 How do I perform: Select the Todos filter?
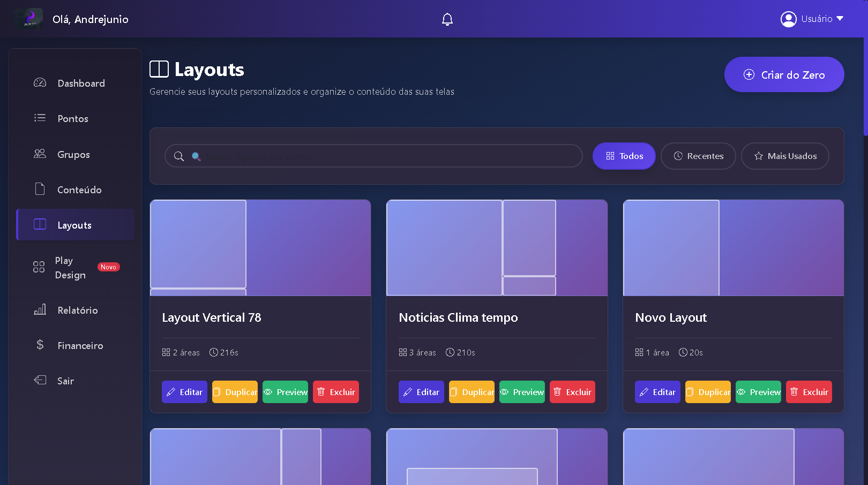(624, 156)
